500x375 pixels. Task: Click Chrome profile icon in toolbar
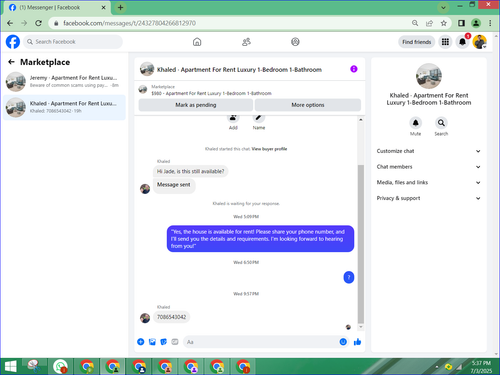coord(476,23)
